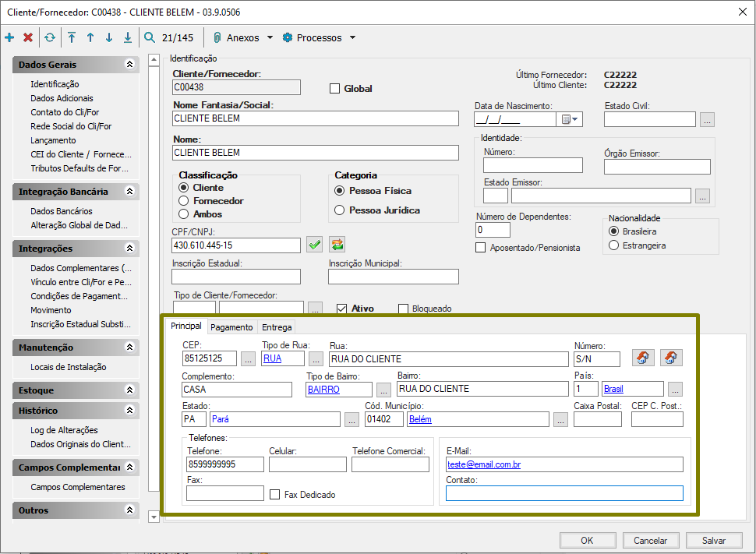Open Estado Civil lookup button
This screenshot has width=756, height=554.
coord(708,119)
